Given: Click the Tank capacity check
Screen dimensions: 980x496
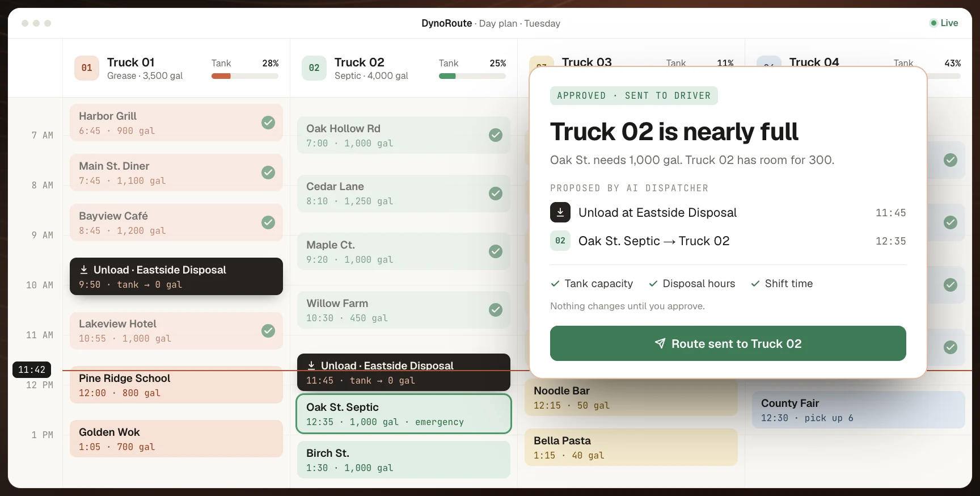Looking at the screenshot, I should click(x=592, y=284).
